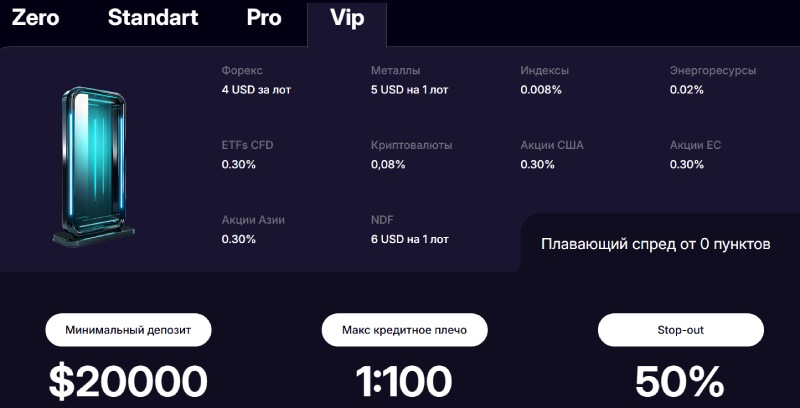The height and width of the screenshot is (408, 800).
Task: Click the ETFs CFD label
Action: pos(247,145)
